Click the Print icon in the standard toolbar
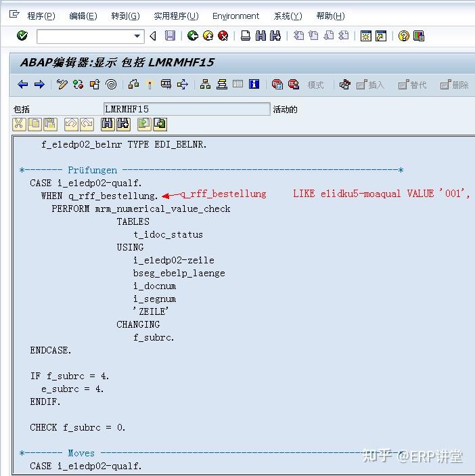Image resolution: width=475 pixels, height=476 pixels. tap(246, 36)
